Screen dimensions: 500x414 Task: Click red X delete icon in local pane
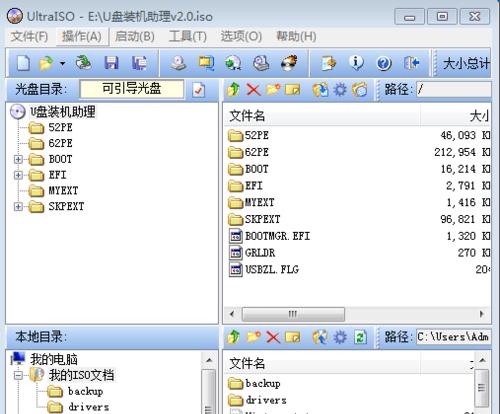click(x=273, y=337)
